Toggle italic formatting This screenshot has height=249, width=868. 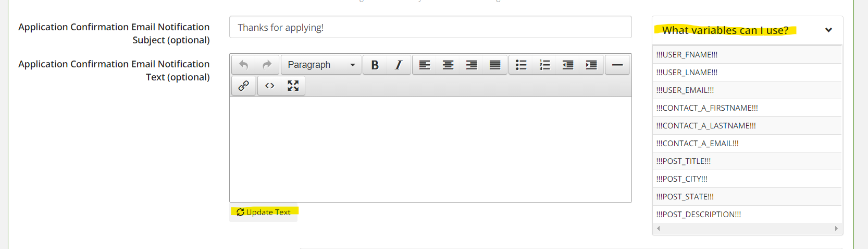click(399, 65)
